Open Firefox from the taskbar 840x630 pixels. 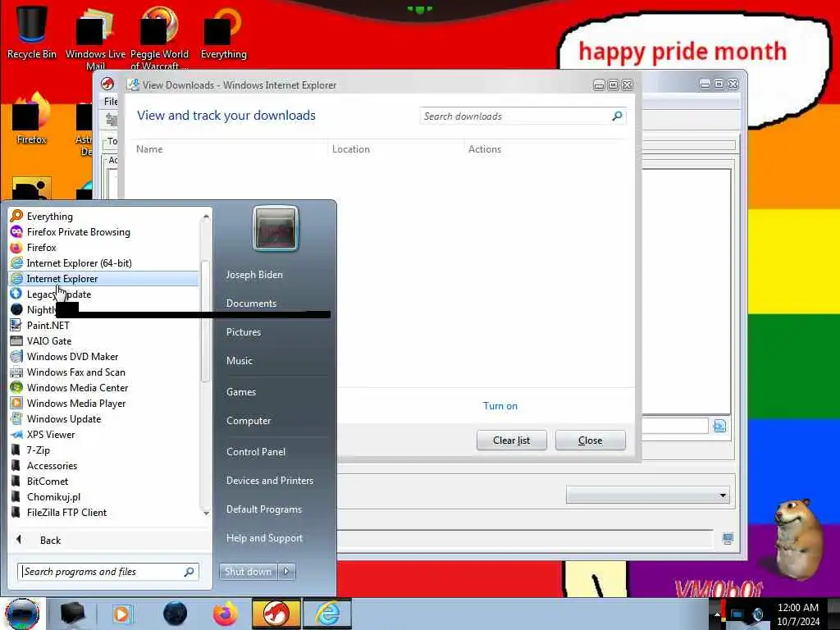[226, 614]
